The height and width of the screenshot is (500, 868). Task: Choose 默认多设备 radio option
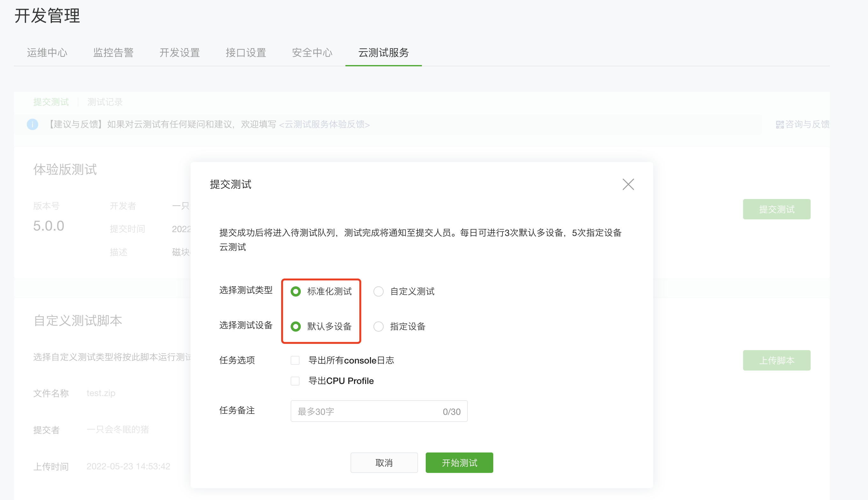click(295, 326)
